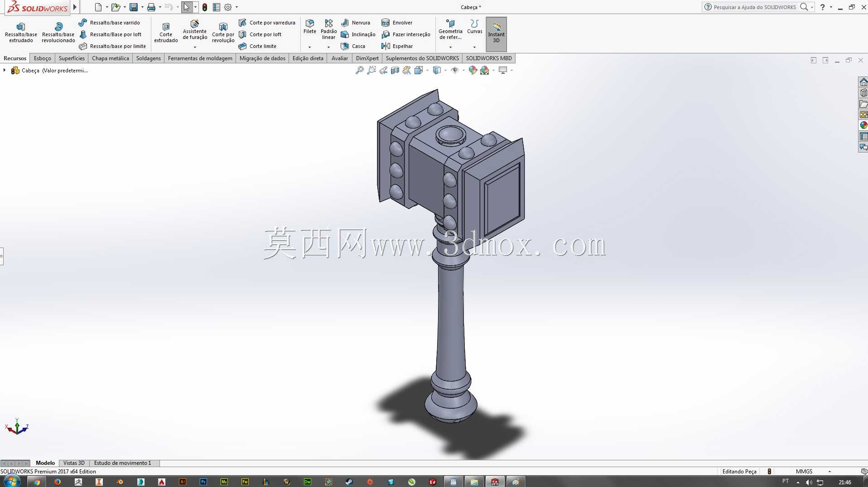This screenshot has width=868, height=487.
Task: Open Assistente de furação tool
Action: point(195,30)
